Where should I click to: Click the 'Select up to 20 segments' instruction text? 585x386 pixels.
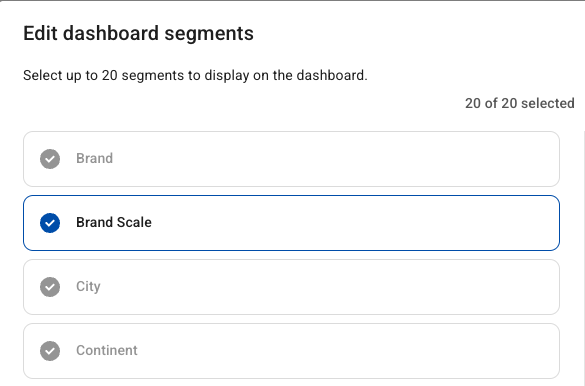(195, 75)
